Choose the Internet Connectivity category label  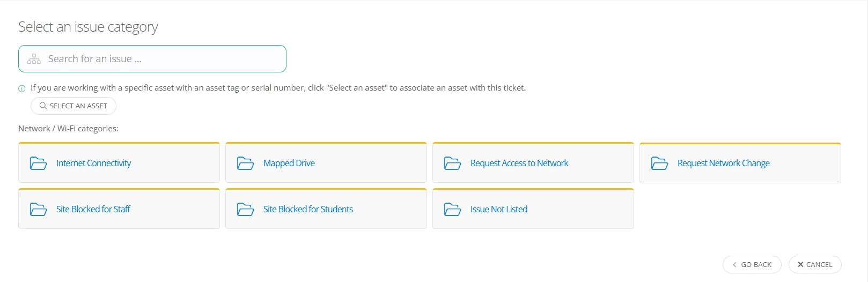(x=93, y=163)
